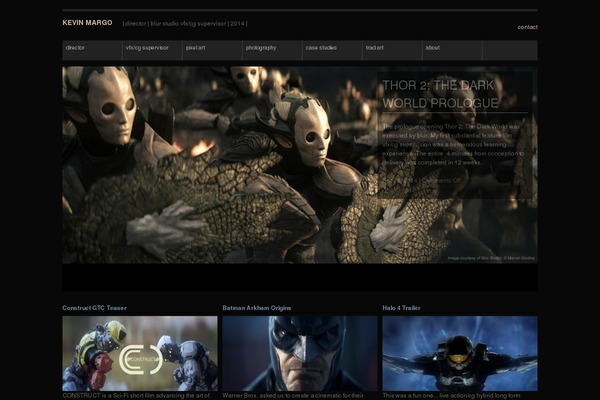Click the Batman Arkham Origins thumbnail
This screenshot has height=400, width=600.
pyautogui.click(x=300, y=353)
